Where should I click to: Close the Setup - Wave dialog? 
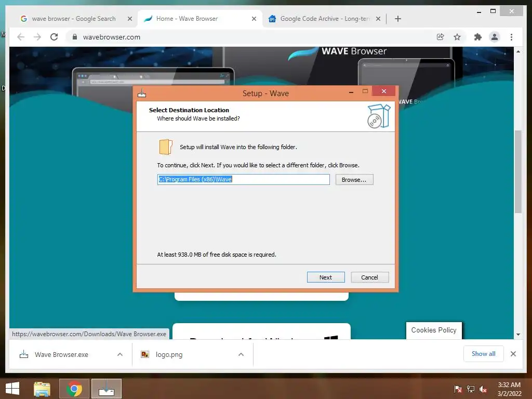click(x=384, y=91)
